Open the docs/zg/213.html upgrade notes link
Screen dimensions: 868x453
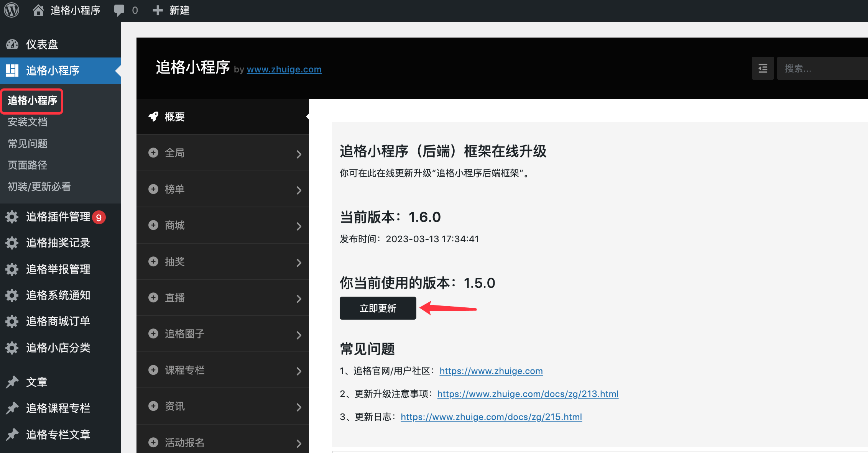[x=528, y=394]
